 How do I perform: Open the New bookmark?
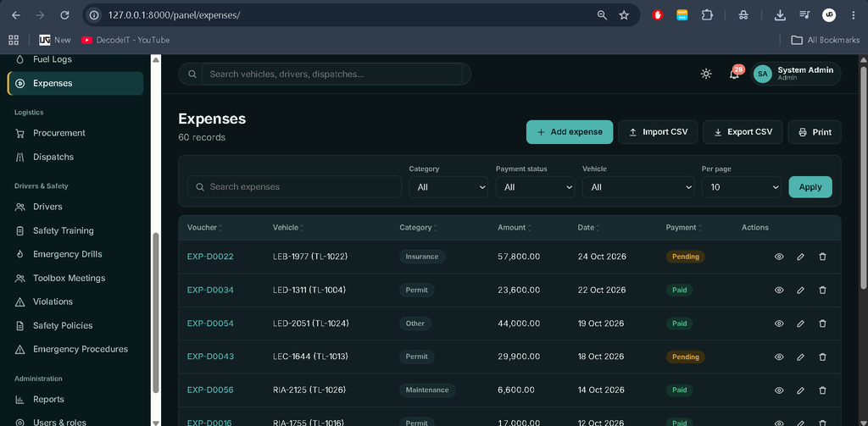point(55,40)
